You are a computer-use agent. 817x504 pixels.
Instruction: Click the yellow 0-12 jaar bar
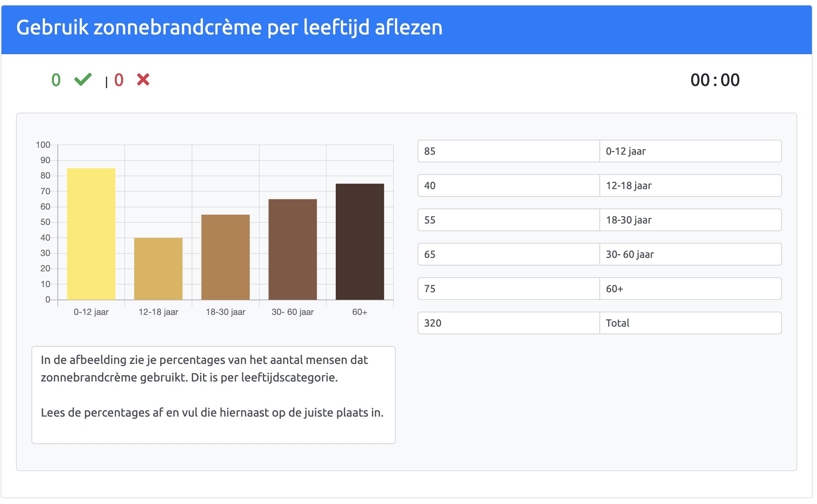coord(91,234)
